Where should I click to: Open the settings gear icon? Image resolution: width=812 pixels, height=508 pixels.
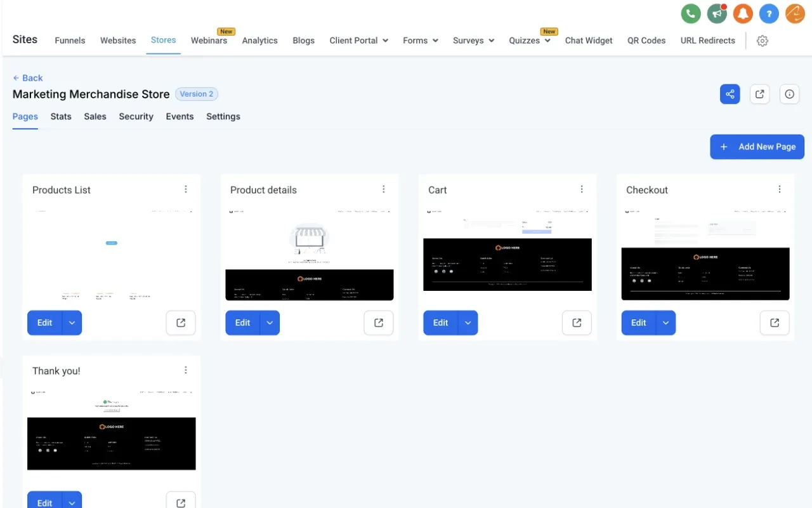(762, 40)
